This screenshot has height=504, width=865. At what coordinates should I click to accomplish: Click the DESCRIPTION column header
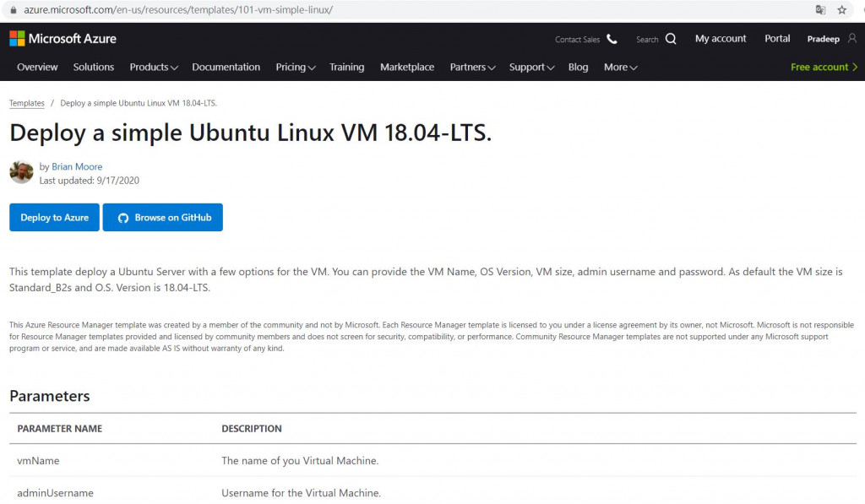pos(252,429)
